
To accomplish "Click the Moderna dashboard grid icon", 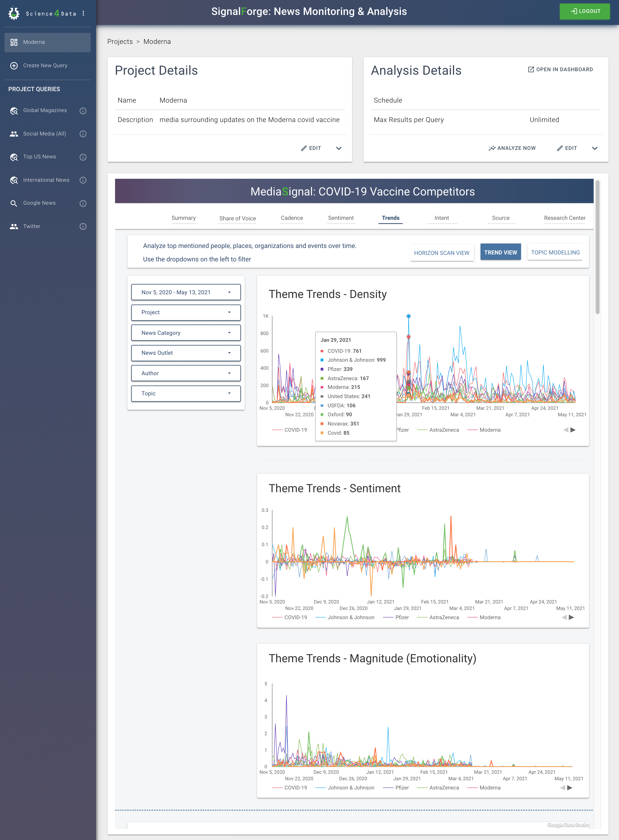I will (14, 42).
